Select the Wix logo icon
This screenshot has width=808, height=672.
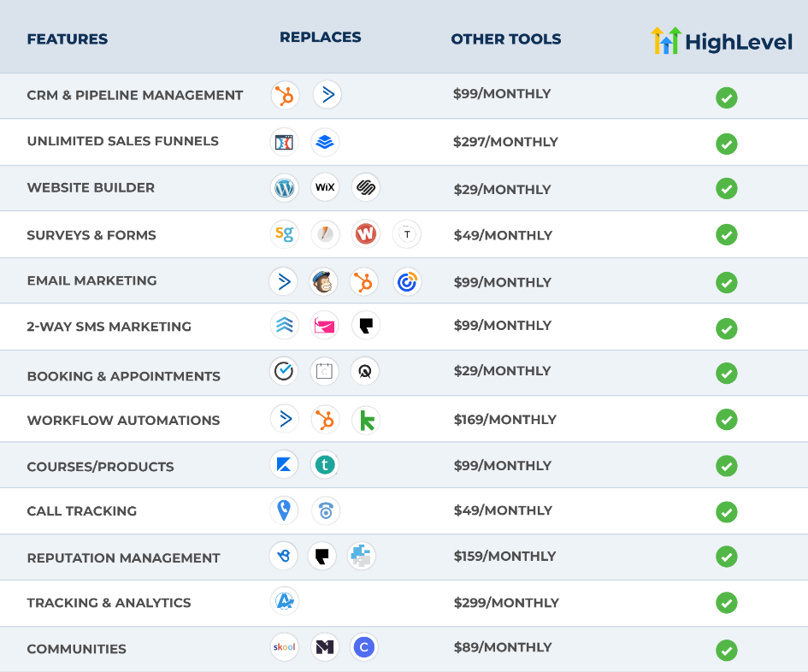pos(325,187)
